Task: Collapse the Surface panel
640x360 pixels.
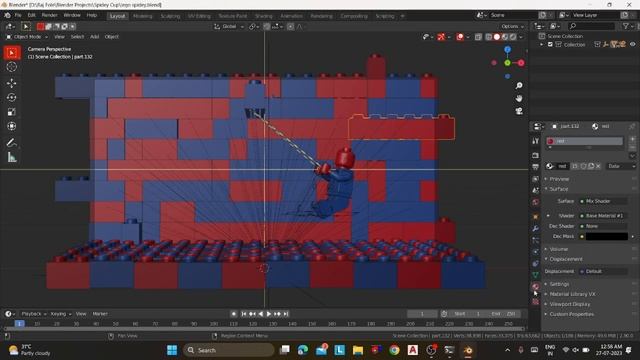Action: pos(558,189)
